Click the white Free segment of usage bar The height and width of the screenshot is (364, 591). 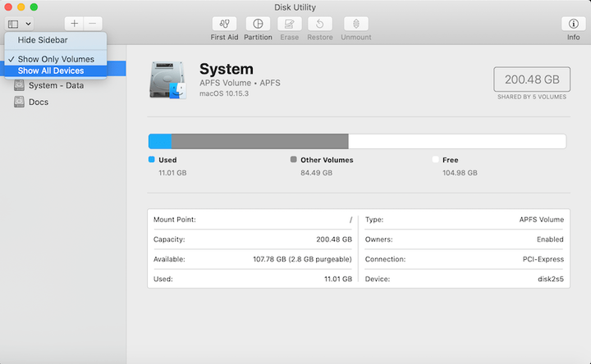[457, 142]
